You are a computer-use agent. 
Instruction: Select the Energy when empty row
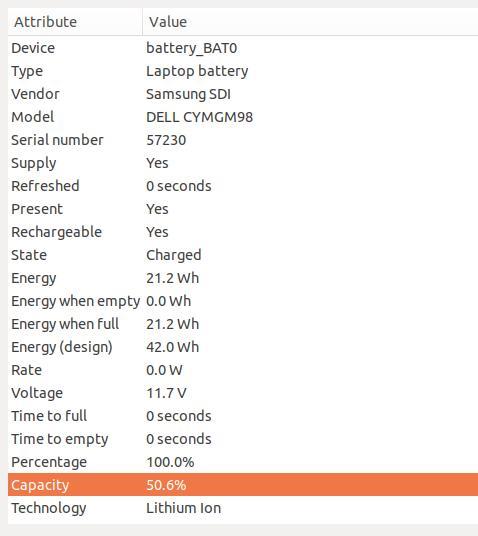coord(243,301)
